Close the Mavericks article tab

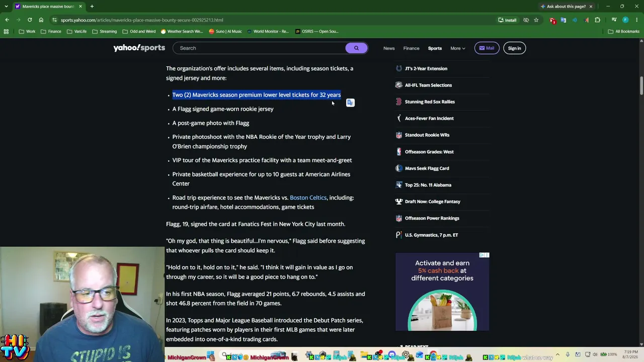(x=80, y=7)
